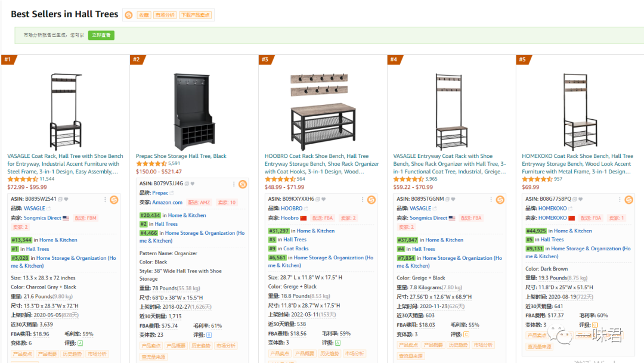Click the 收藏 button in header toolbar

click(144, 15)
